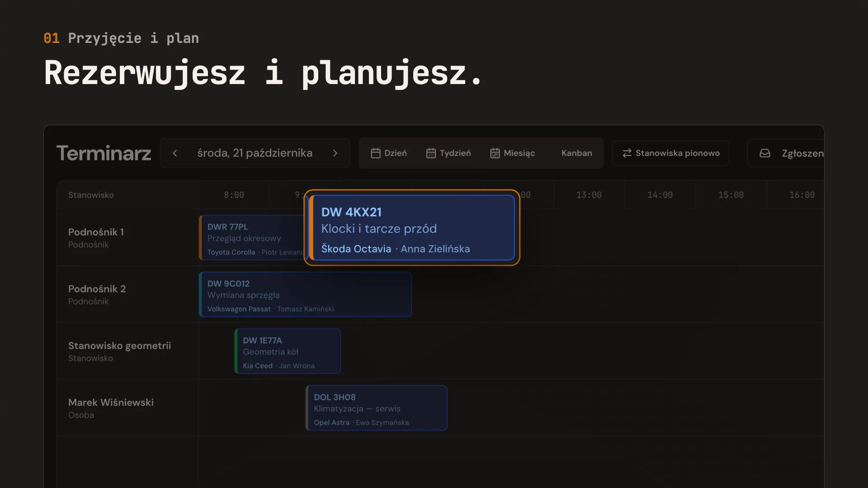Open the DWR 77PL Przegląd okresowy booking

coord(252,238)
